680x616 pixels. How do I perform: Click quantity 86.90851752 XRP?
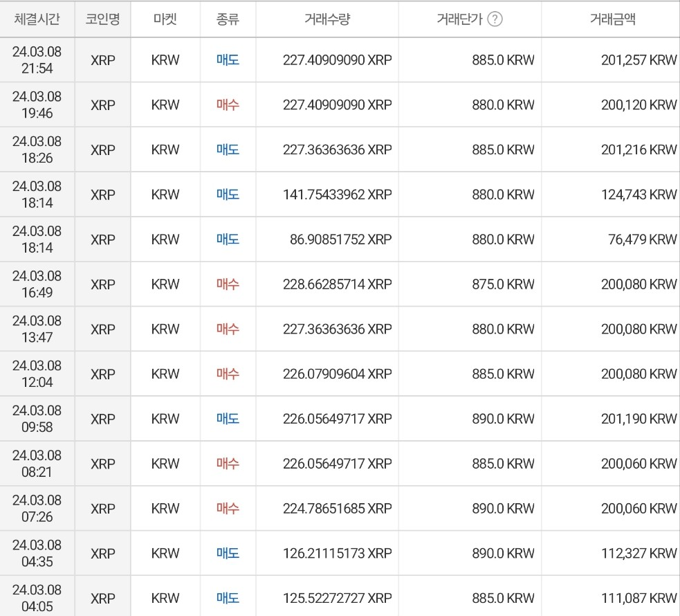pos(341,239)
